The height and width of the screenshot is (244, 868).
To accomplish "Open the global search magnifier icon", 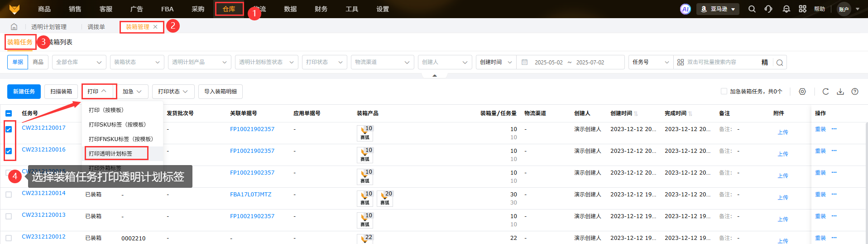I will pyautogui.click(x=752, y=9).
